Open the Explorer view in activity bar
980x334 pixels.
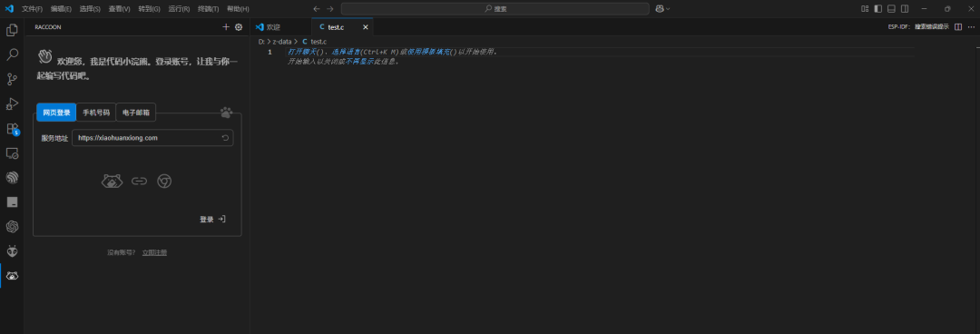pyautogui.click(x=12, y=30)
